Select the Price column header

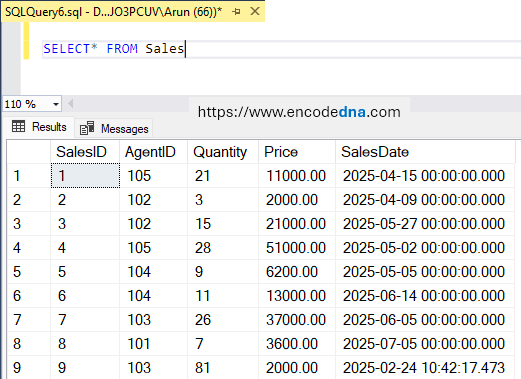297,152
